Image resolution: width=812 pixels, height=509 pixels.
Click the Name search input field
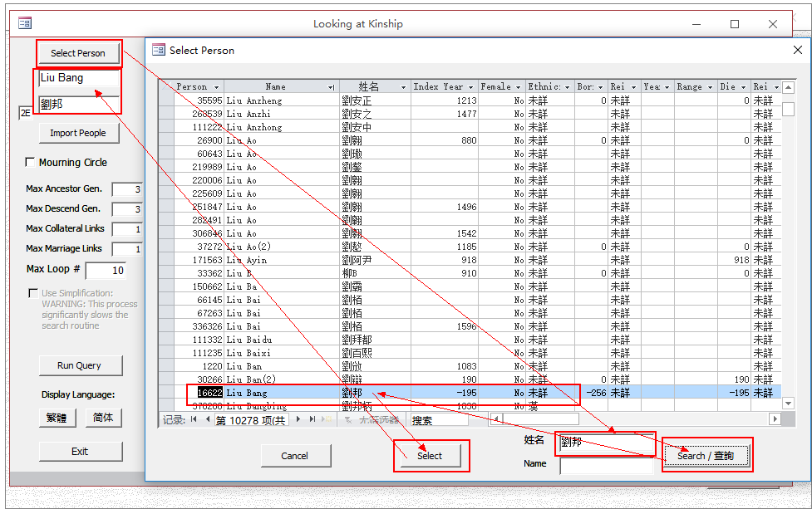[607, 466]
